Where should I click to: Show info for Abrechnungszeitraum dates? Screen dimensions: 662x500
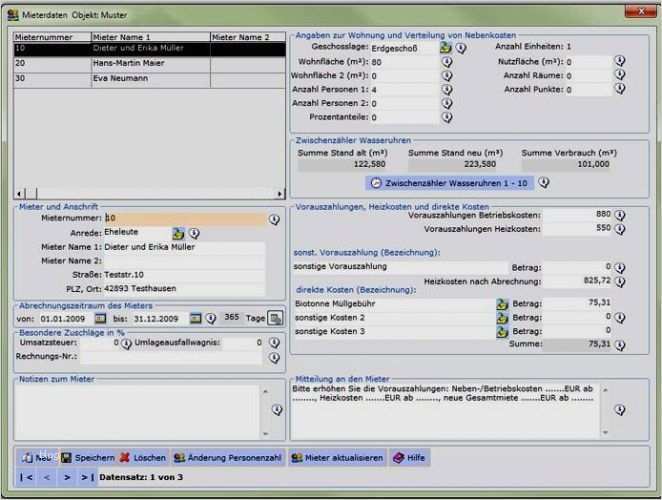click(x=211, y=318)
